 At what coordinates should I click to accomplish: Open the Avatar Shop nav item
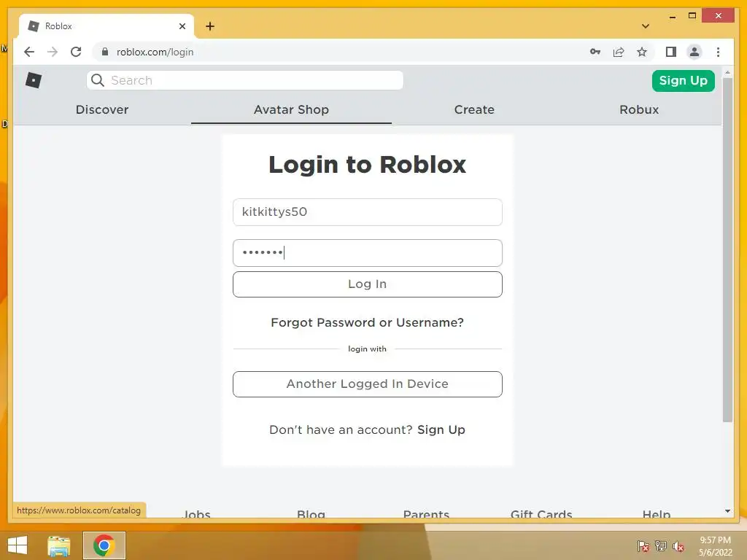pos(291,109)
